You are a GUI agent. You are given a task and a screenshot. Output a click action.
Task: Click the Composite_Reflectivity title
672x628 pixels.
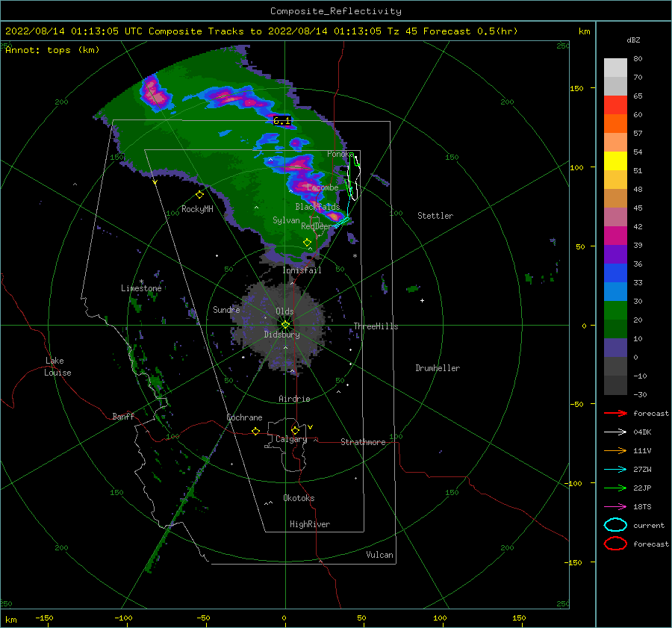click(336, 11)
